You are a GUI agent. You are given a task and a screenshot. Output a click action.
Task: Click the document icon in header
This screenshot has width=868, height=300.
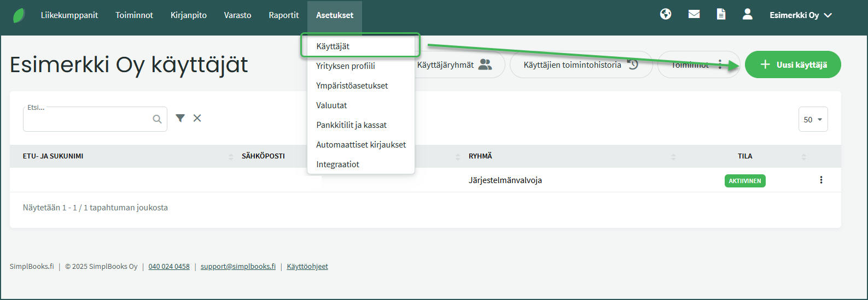coord(721,15)
